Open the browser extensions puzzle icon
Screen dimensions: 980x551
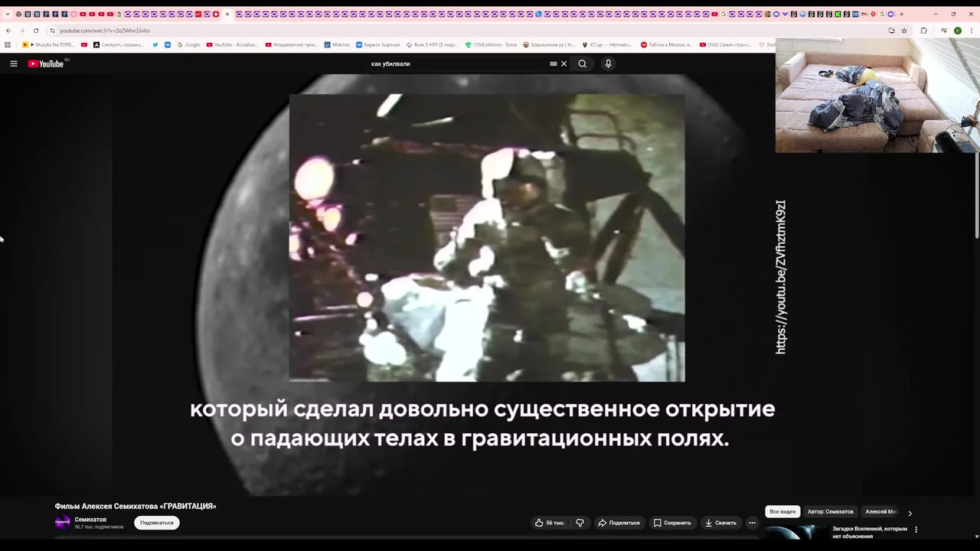pyautogui.click(x=923, y=31)
